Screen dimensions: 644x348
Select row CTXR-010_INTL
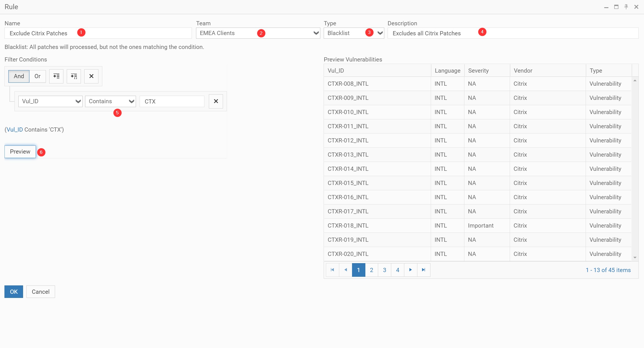478,112
